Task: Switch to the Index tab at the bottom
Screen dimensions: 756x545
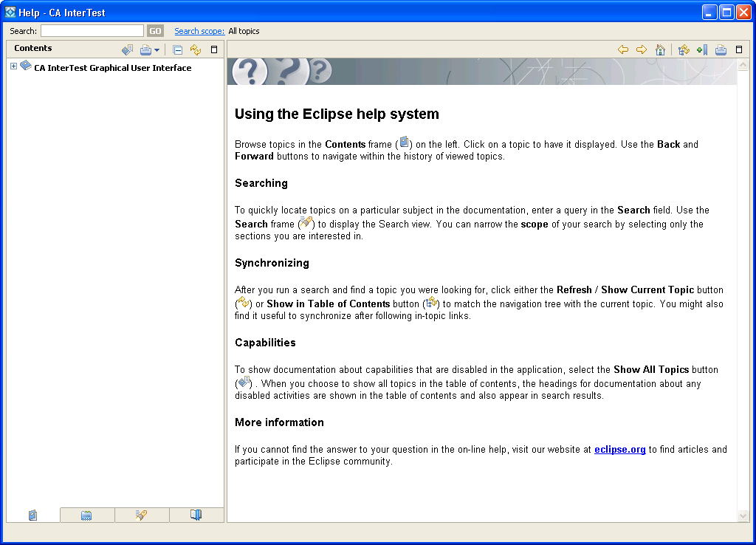Action: click(87, 515)
